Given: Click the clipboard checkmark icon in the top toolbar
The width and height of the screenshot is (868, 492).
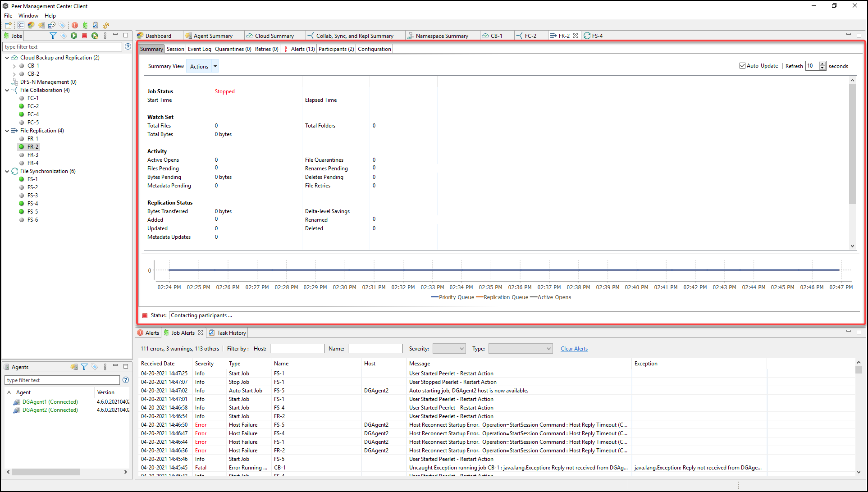Looking at the screenshot, I should tap(95, 25).
